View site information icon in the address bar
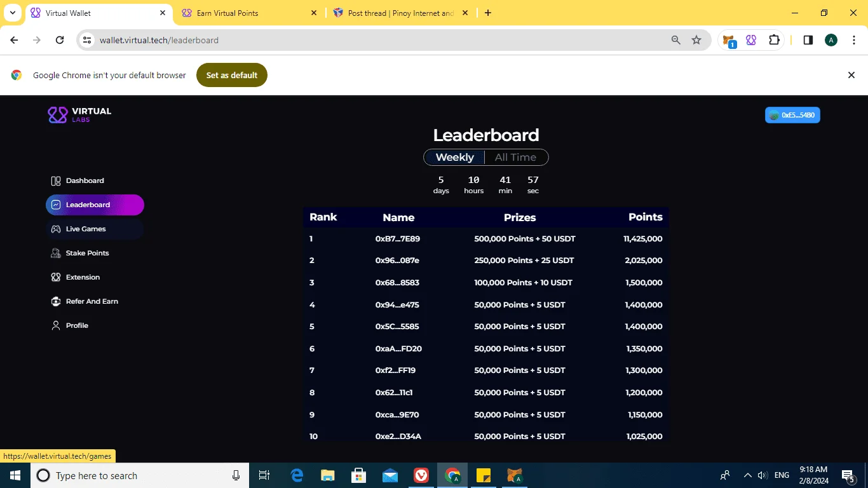Screen dimensions: 868x488 [87, 40]
